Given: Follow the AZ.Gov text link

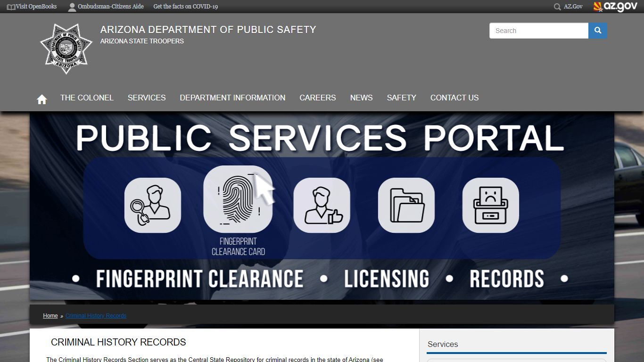Looking at the screenshot, I should click(x=573, y=7).
